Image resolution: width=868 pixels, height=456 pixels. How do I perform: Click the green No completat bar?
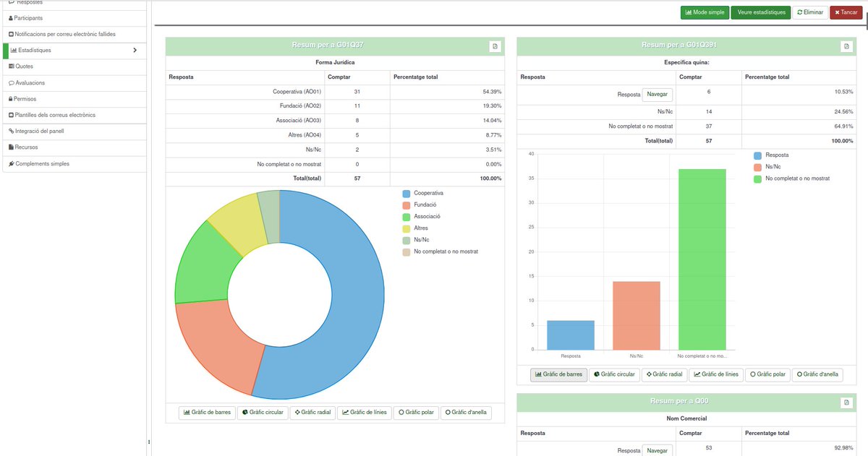[x=702, y=259]
